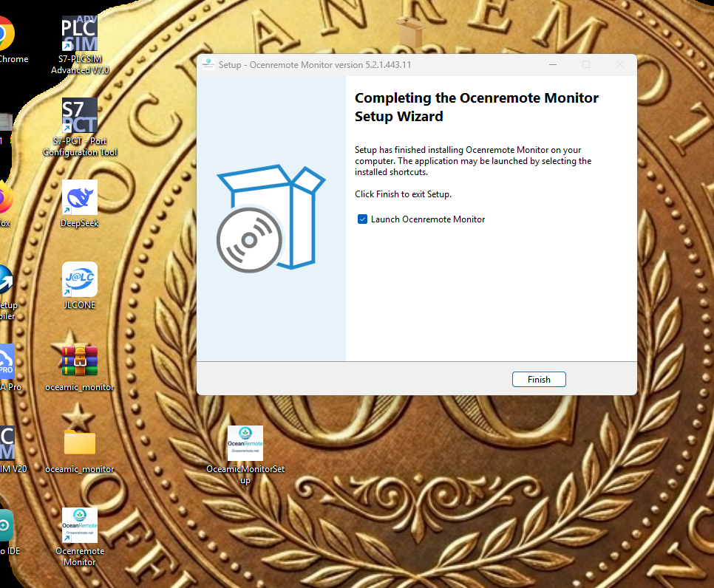The image size is (714, 588).
Task: Click the installer box and disc illustration
Action: point(271,219)
